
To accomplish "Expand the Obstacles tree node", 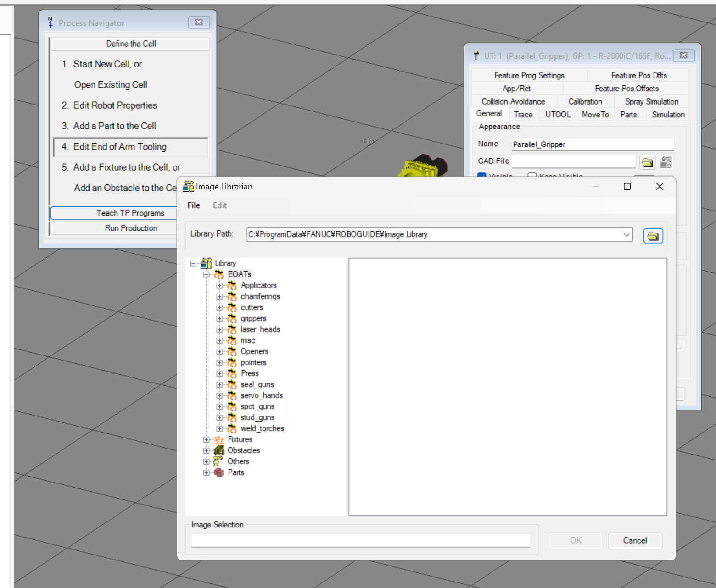I will [207, 450].
